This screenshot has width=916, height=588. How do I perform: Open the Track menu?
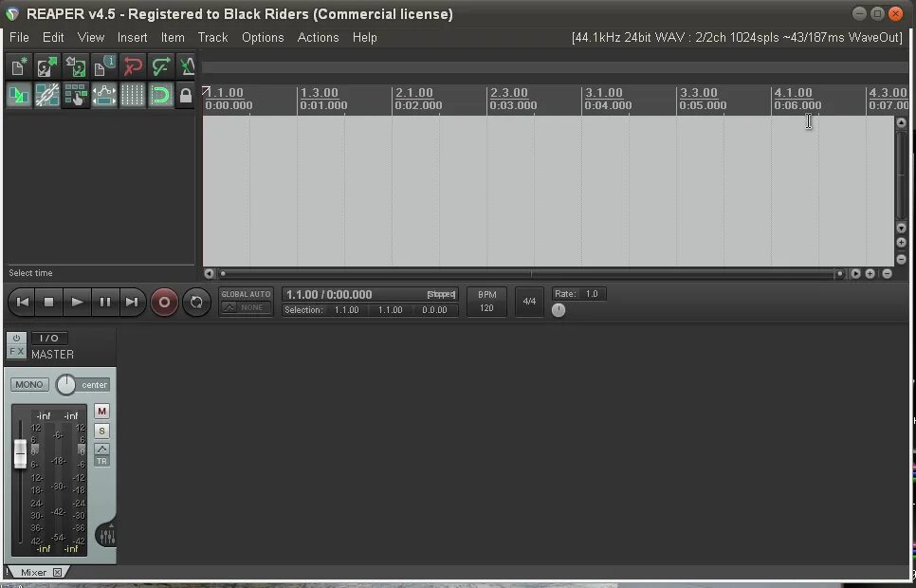coord(212,37)
